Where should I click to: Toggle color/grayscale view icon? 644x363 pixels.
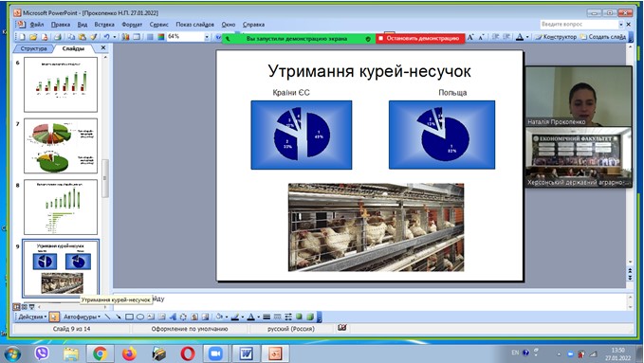160,37
